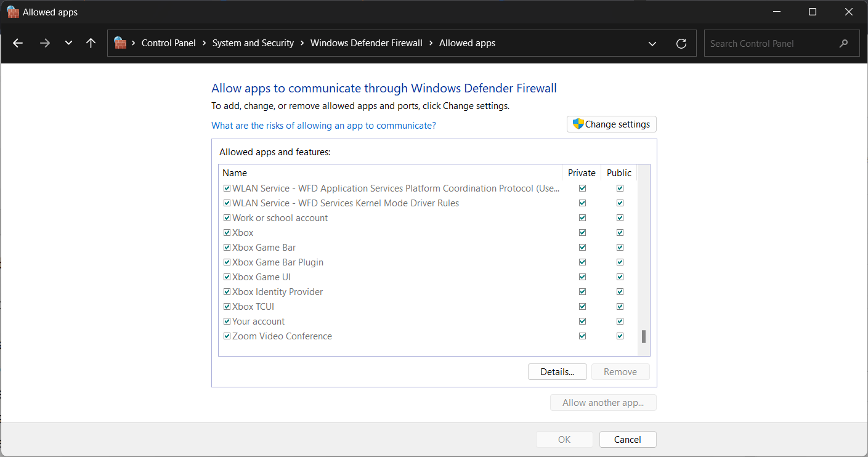
Task: Click the title bar firewall window icon
Action: click(13, 12)
